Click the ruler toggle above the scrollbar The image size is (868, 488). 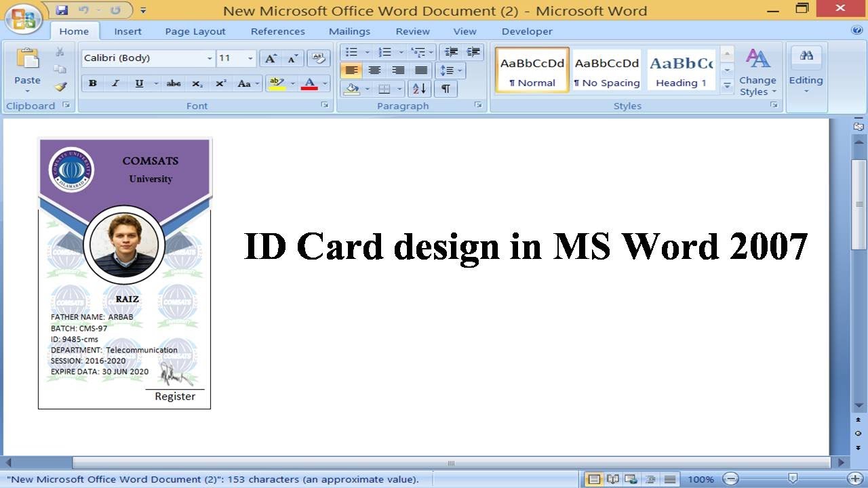859,126
